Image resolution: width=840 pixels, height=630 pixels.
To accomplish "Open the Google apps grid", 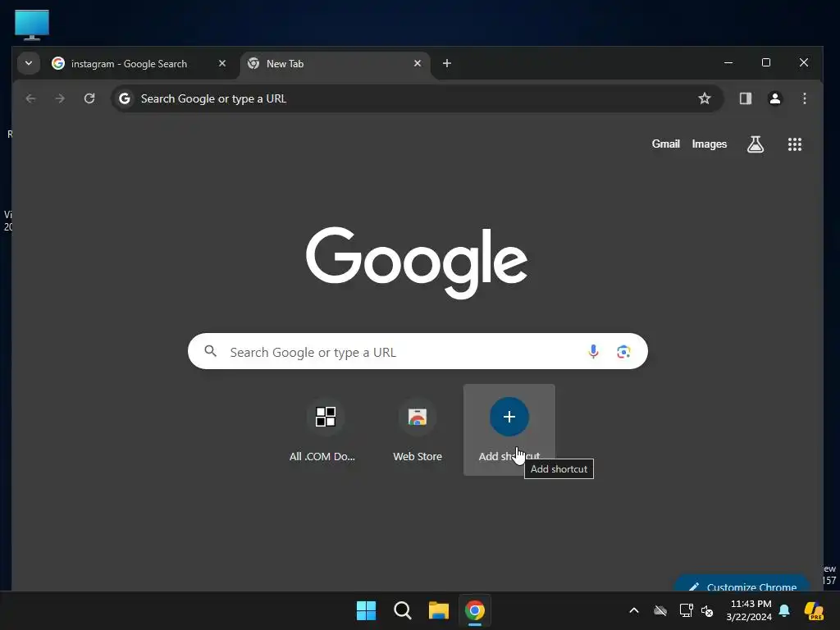I will pos(794,144).
